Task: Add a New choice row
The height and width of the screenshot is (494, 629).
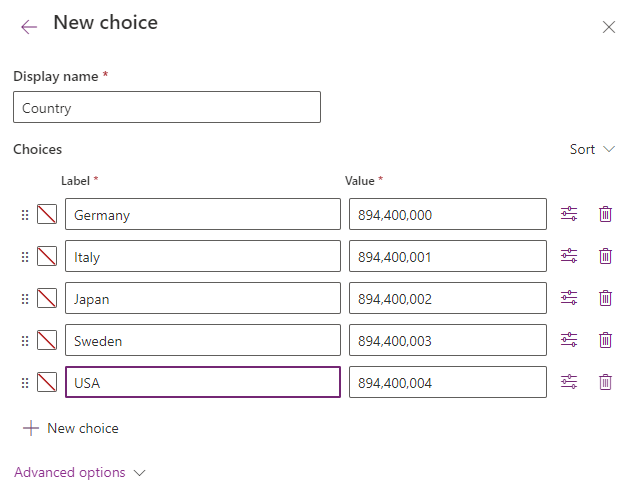Action: coord(70,428)
